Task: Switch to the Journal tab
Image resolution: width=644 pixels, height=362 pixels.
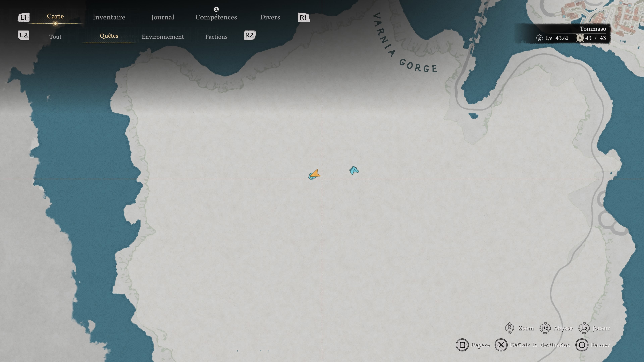Action: (163, 17)
